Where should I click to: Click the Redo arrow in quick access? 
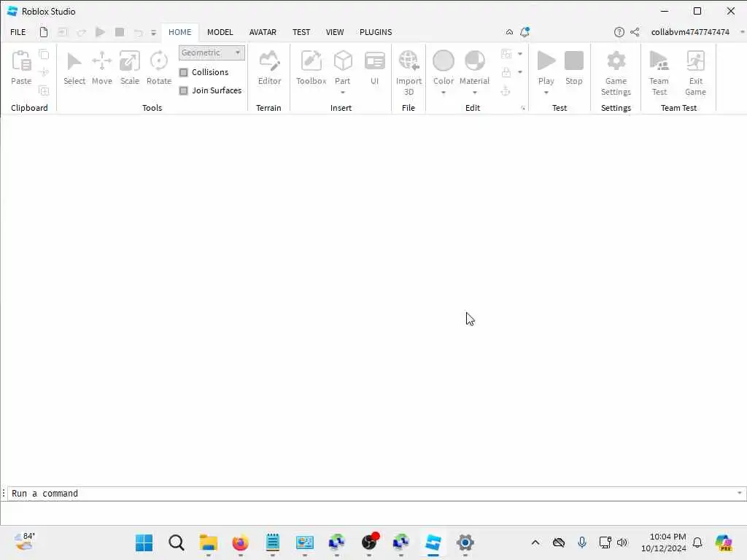[x=82, y=32]
